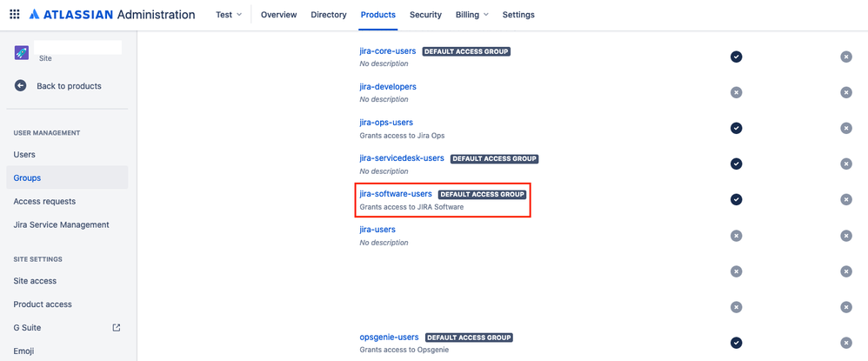Open the opsgenie-users group link
The image size is (868, 361).
tap(389, 337)
